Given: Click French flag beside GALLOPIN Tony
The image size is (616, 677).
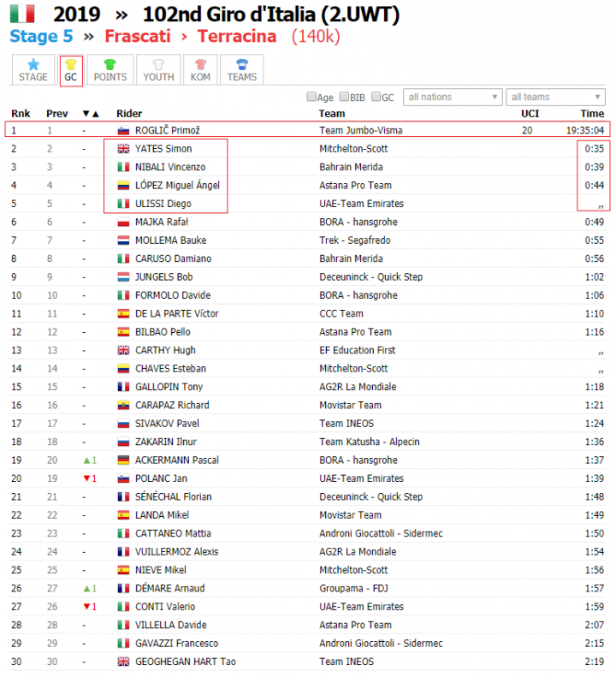Looking at the screenshot, I should point(123,387).
